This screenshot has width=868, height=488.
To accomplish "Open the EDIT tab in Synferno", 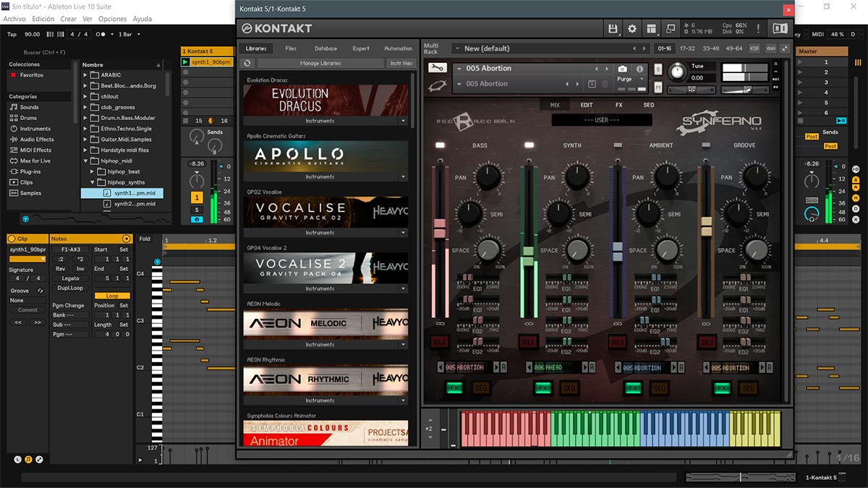I will [587, 106].
